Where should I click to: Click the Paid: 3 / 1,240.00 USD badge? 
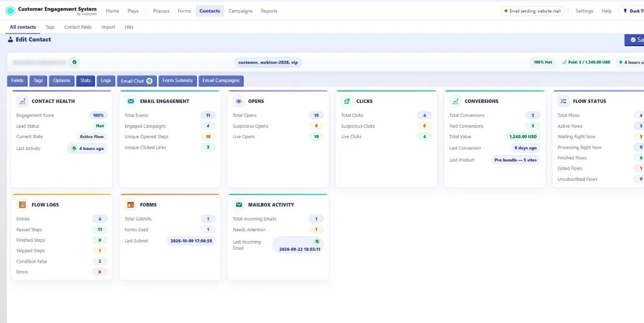click(586, 62)
